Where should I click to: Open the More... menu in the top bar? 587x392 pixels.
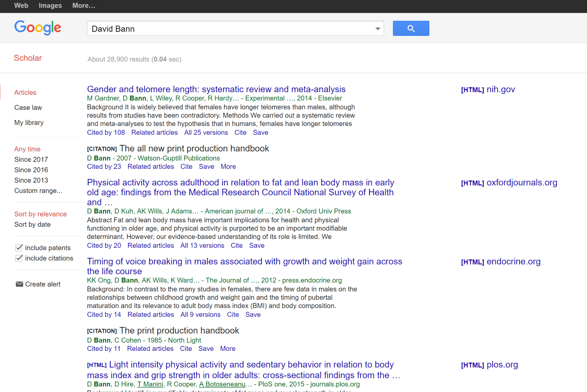[83, 5]
